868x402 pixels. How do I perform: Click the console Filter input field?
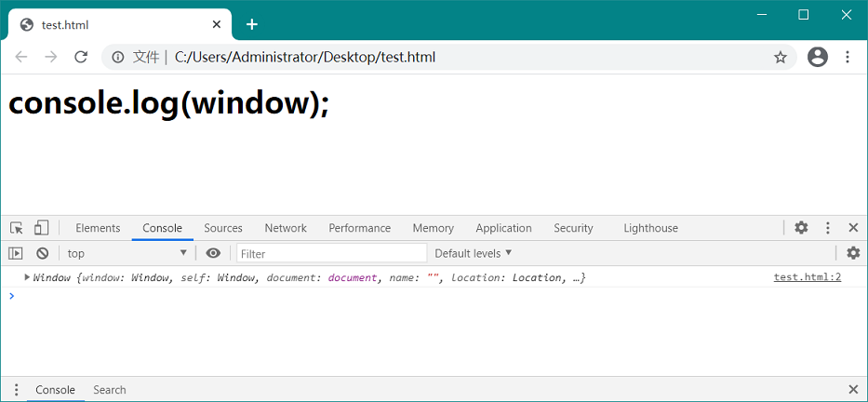point(332,254)
